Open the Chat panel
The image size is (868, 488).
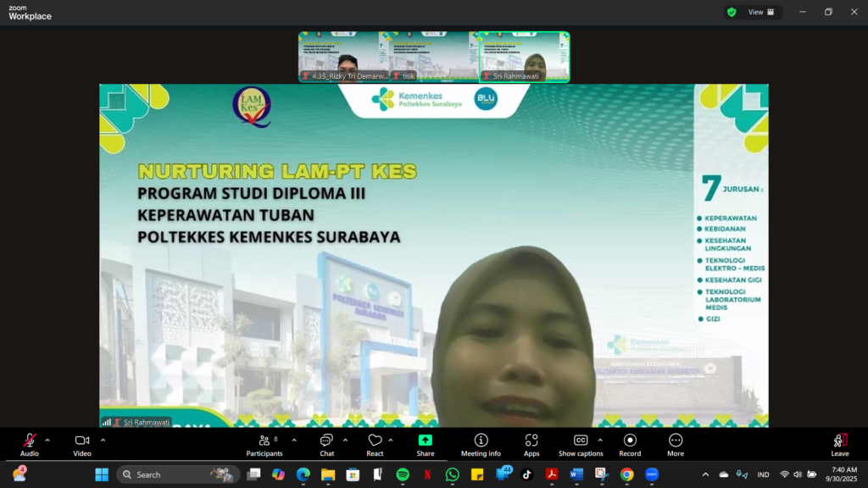[x=326, y=445]
